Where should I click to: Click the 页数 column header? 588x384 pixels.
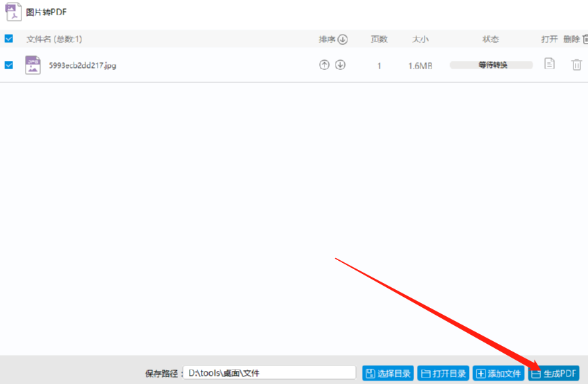379,39
